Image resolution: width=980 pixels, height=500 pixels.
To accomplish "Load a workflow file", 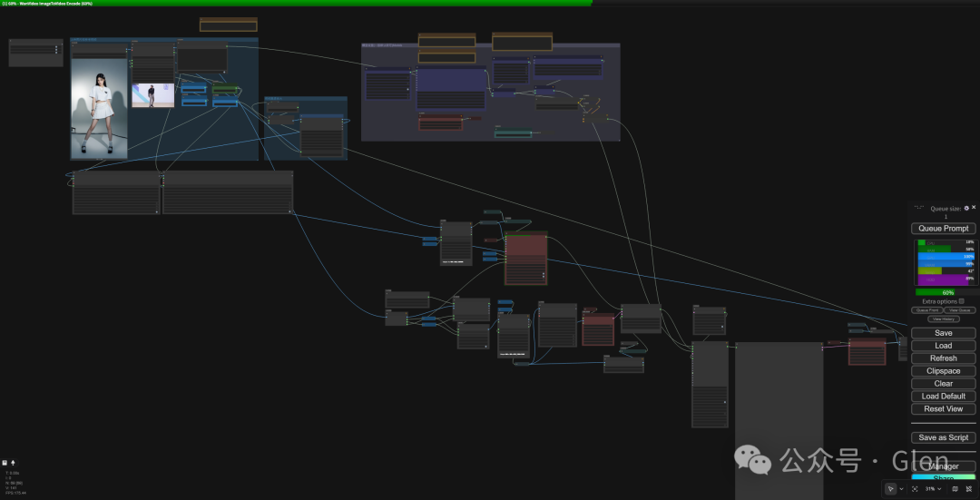I will point(943,346).
